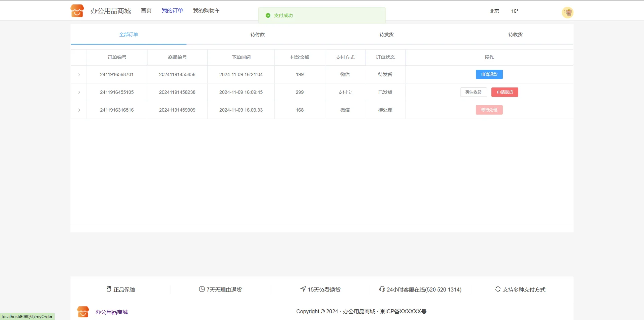Click the paper plane 15-day exchange icon
Viewport: 644px width, 320px height.
point(303,289)
